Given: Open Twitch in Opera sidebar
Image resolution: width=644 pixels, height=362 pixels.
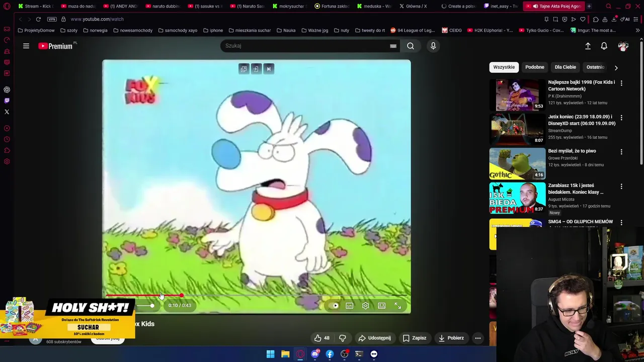Looking at the screenshot, I should [x=7, y=101].
